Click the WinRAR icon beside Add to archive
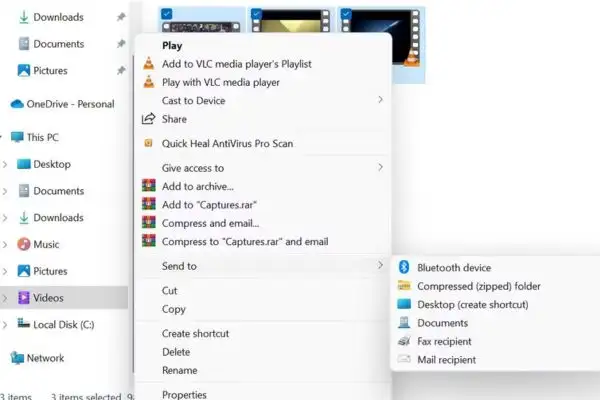The image size is (600, 400). 148,186
